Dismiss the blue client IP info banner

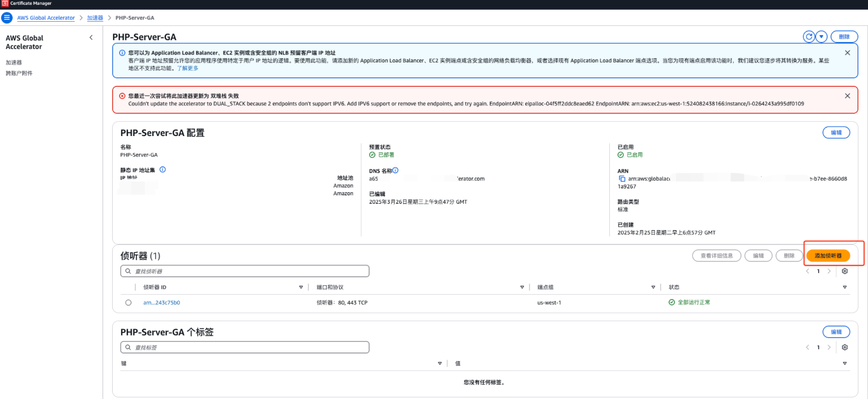pos(847,53)
